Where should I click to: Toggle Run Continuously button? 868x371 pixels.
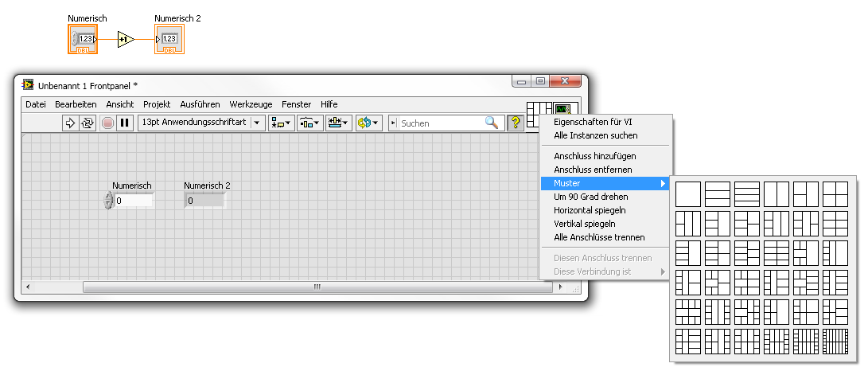click(x=88, y=123)
